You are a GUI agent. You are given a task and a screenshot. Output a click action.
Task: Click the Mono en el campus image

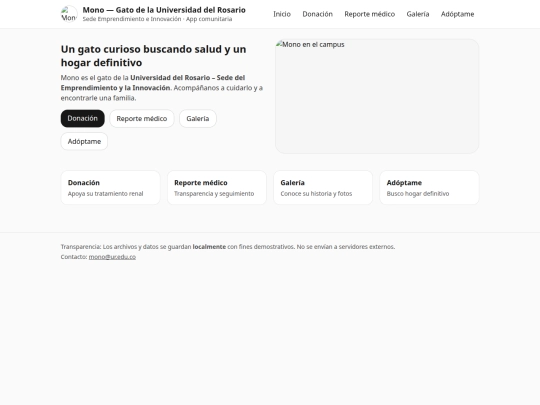pos(377,96)
